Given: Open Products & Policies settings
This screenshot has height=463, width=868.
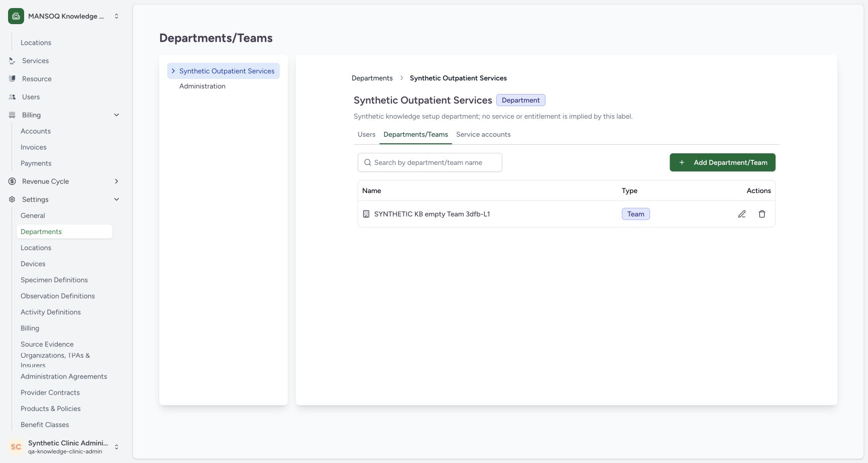Looking at the screenshot, I should point(51,409).
